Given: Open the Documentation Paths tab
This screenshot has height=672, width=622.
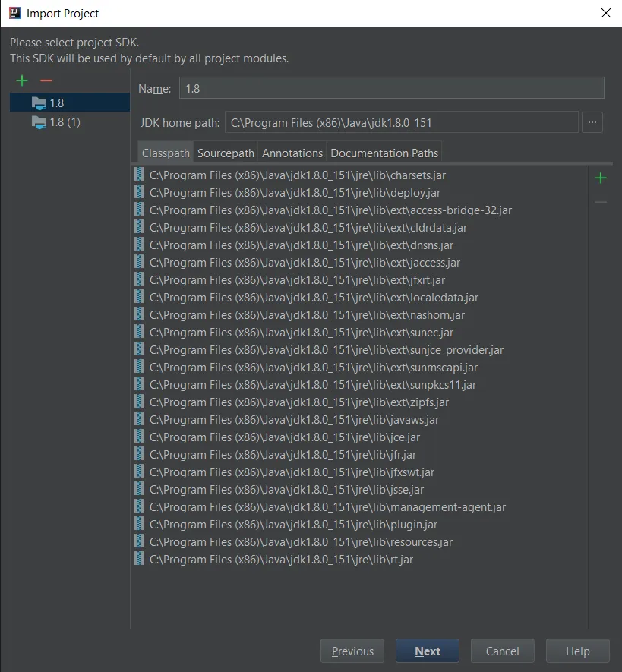Looking at the screenshot, I should pyautogui.click(x=384, y=153).
